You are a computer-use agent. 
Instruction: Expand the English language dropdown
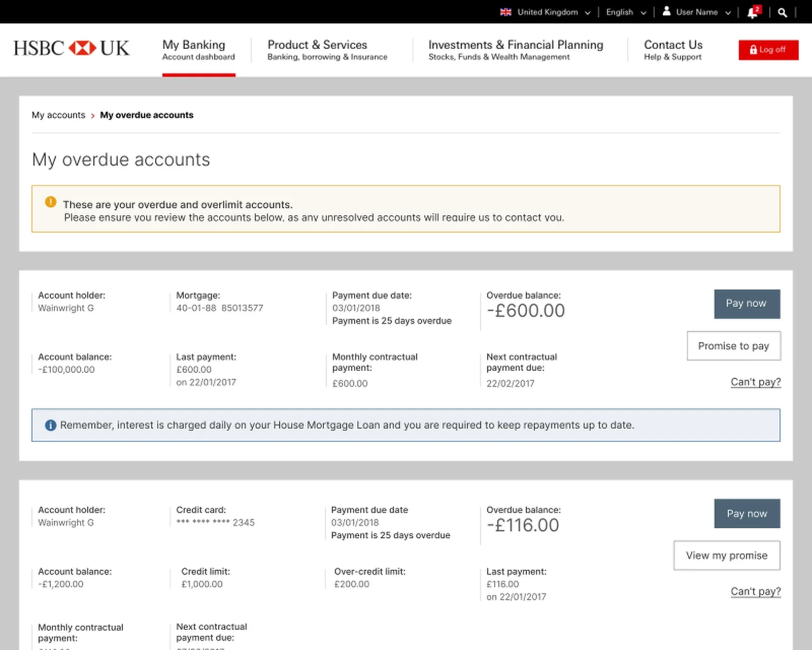[x=626, y=12]
